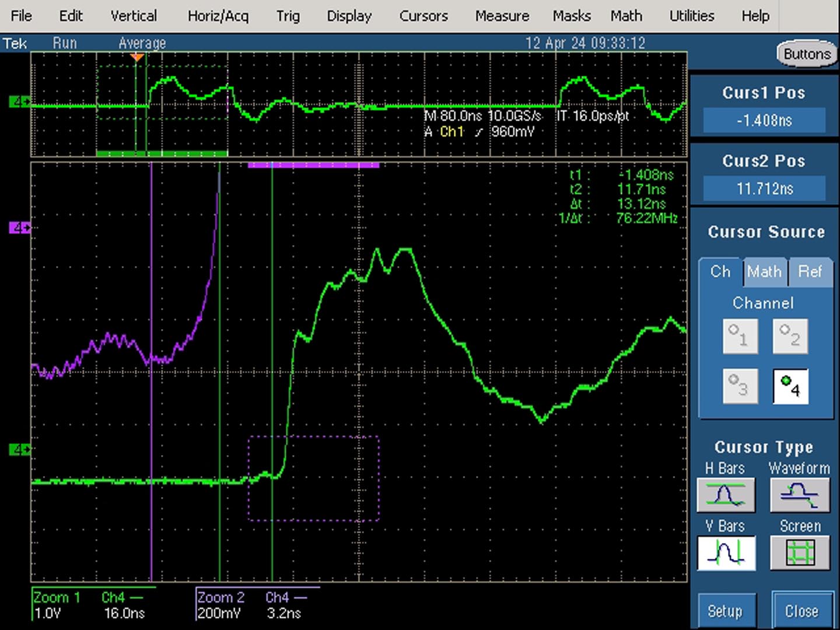
Task: Click the Buttons mode button
Action: 807,54
